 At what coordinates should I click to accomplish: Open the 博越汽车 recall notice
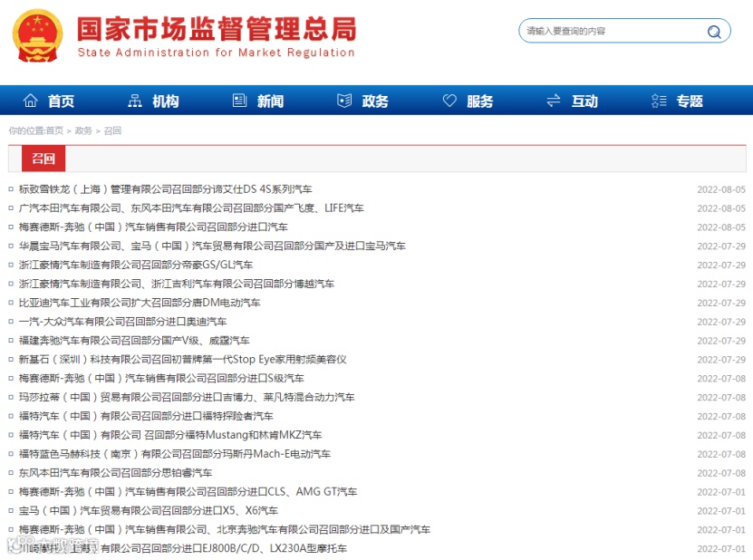pyautogui.click(x=177, y=284)
